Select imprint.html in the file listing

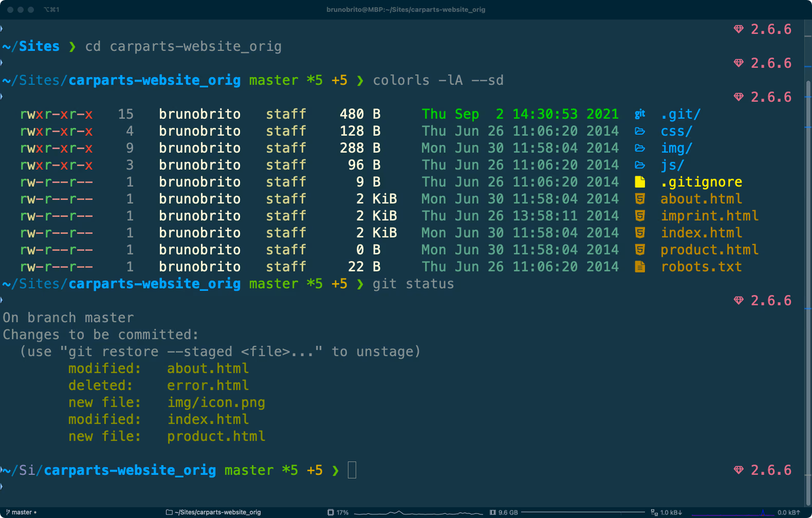click(710, 216)
